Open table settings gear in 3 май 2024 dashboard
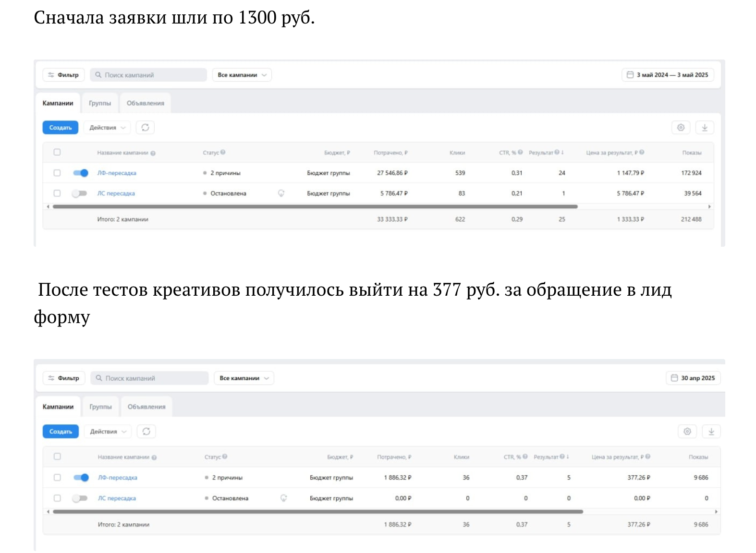 click(681, 128)
